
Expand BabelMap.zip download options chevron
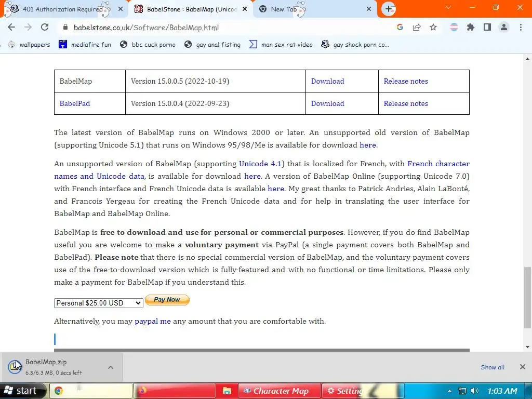[111, 367]
